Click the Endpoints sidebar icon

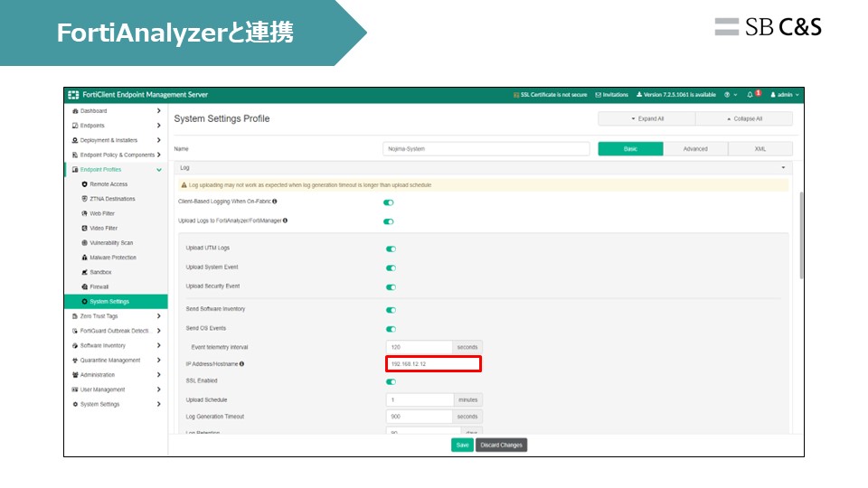(75, 126)
